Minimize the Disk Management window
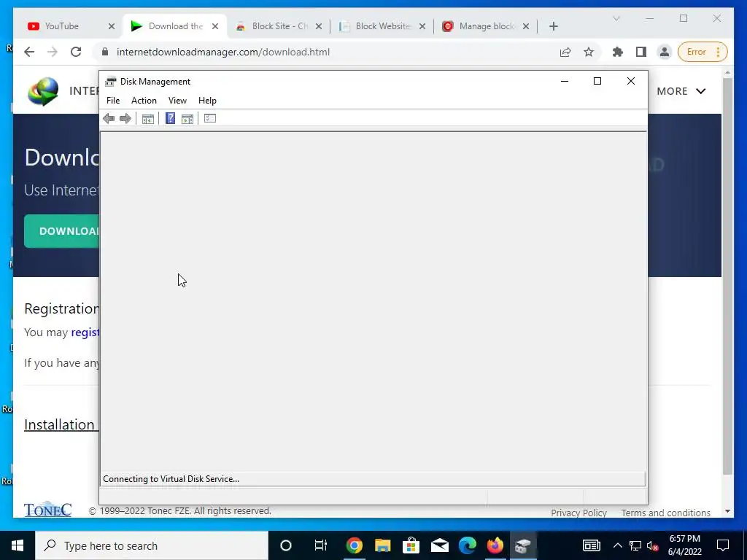Image resolution: width=747 pixels, height=560 pixels. (565, 82)
